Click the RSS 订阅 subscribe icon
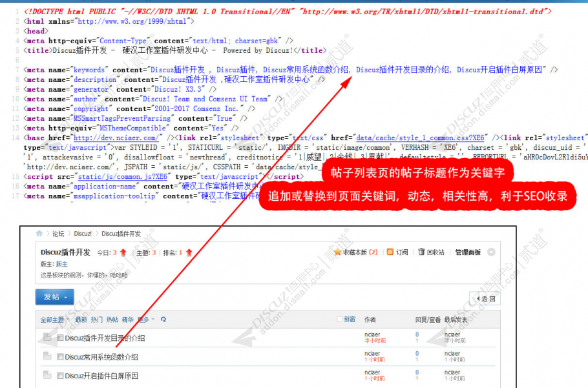This screenshot has width=588, height=388. pos(390,252)
